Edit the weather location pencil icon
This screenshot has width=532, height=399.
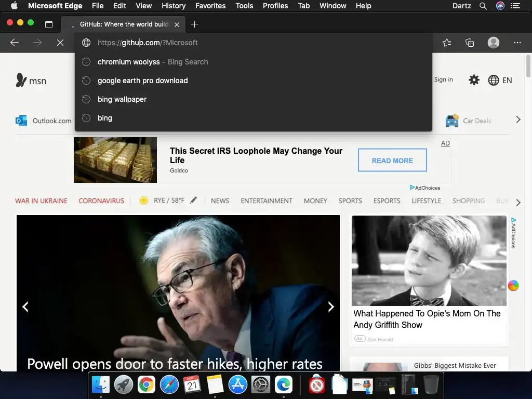point(193,200)
